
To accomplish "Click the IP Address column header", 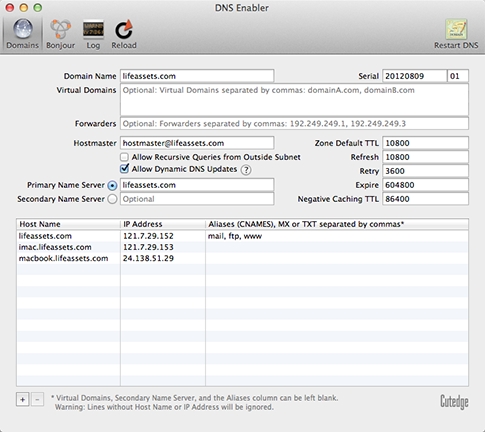I will click(163, 224).
